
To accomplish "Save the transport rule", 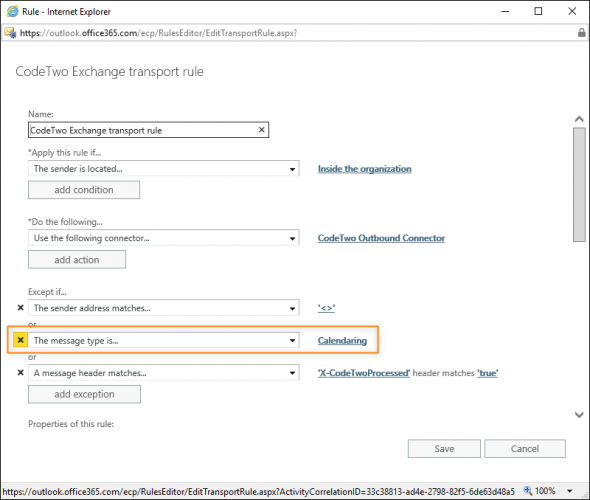I will pos(444,448).
